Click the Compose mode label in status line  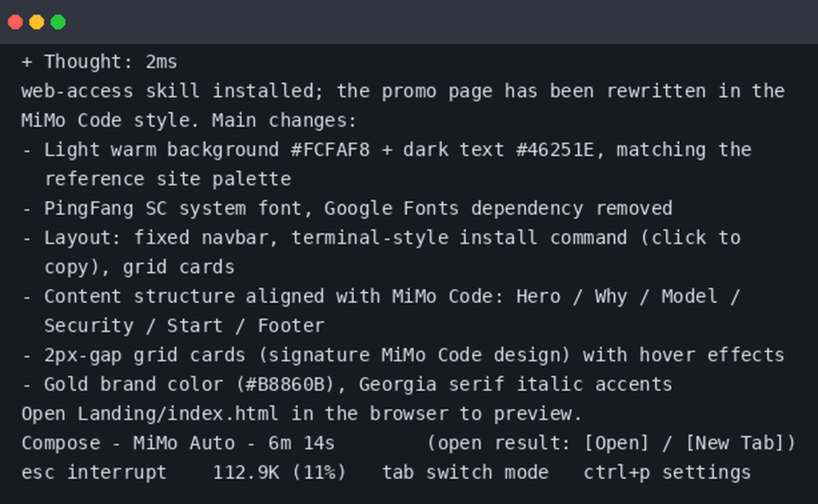coord(60,443)
